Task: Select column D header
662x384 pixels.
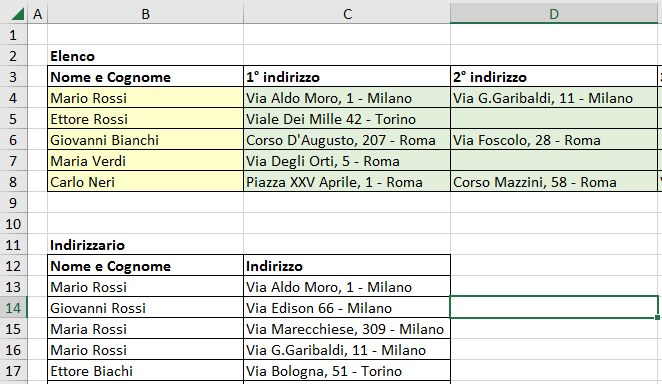Action: tap(554, 14)
